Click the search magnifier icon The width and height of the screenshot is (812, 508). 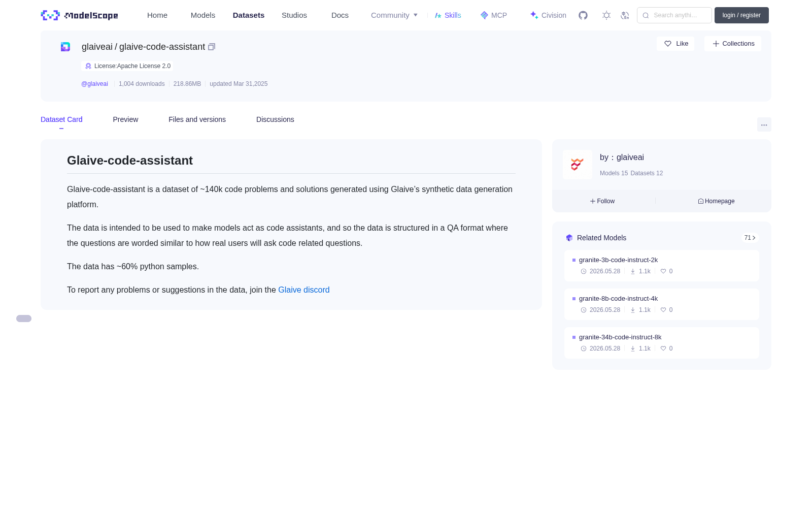646,15
